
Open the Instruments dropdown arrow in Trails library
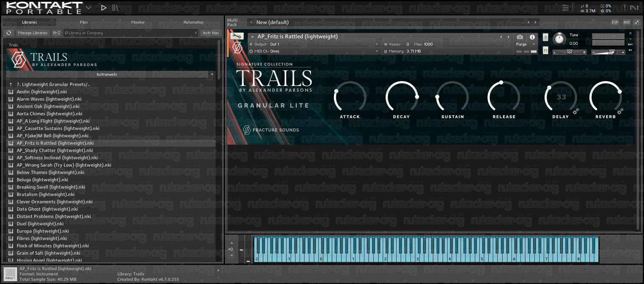212,75
